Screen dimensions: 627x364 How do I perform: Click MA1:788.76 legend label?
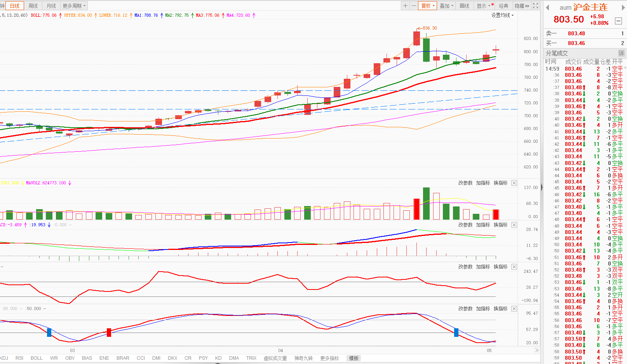coord(146,15)
